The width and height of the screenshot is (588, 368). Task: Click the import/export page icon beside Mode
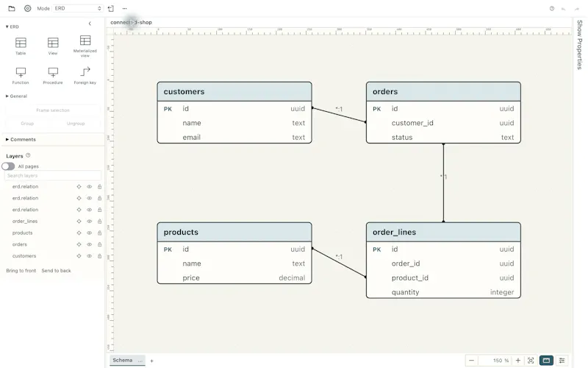point(111,8)
